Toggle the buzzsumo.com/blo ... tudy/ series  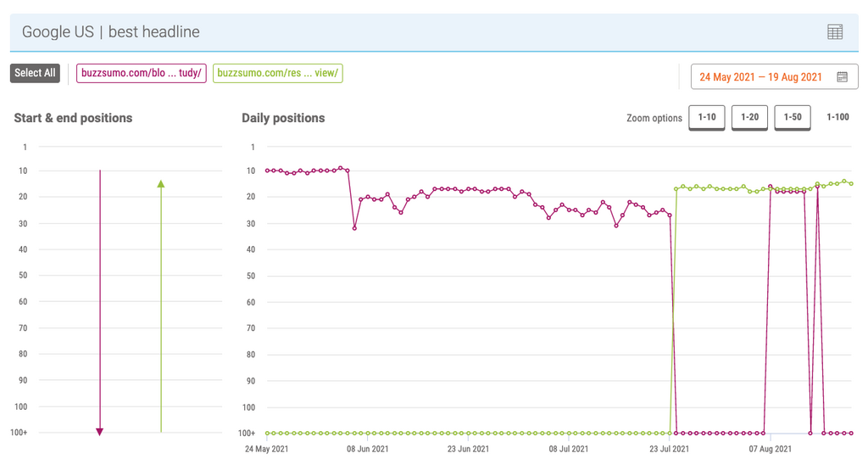(x=142, y=73)
